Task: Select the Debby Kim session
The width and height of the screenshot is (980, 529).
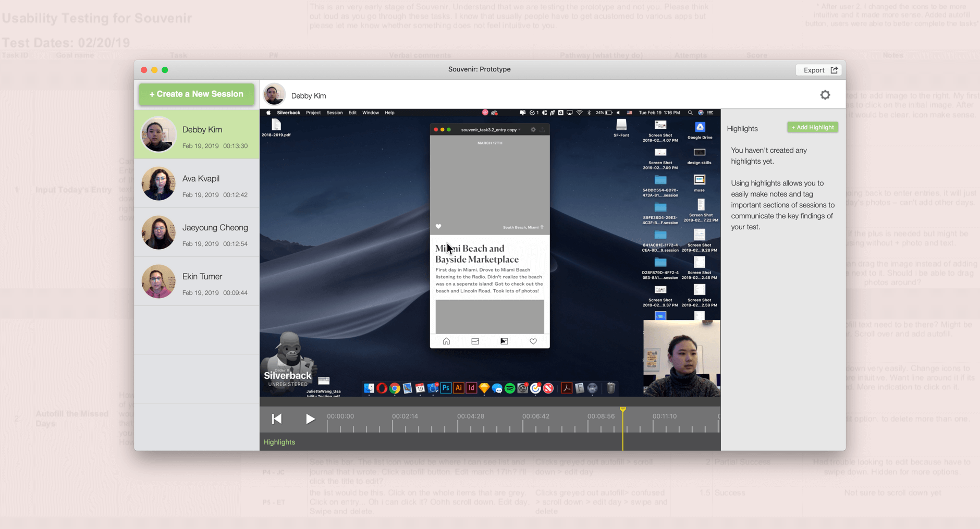Action: [x=197, y=134]
